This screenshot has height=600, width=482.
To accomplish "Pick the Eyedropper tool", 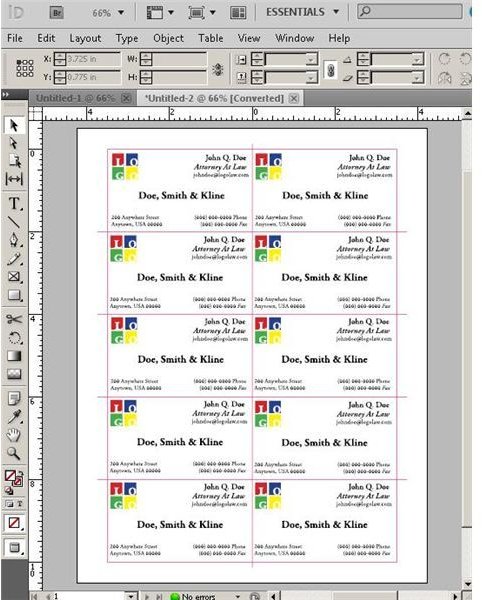I will click(x=14, y=417).
